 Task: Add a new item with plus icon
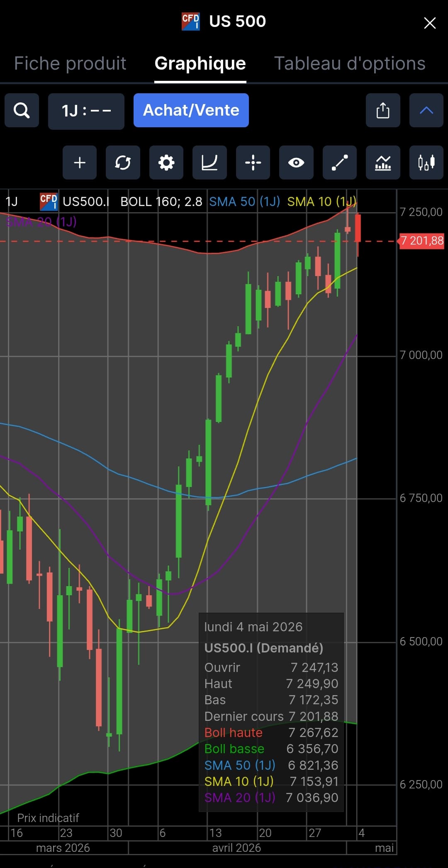(x=80, y=162)
